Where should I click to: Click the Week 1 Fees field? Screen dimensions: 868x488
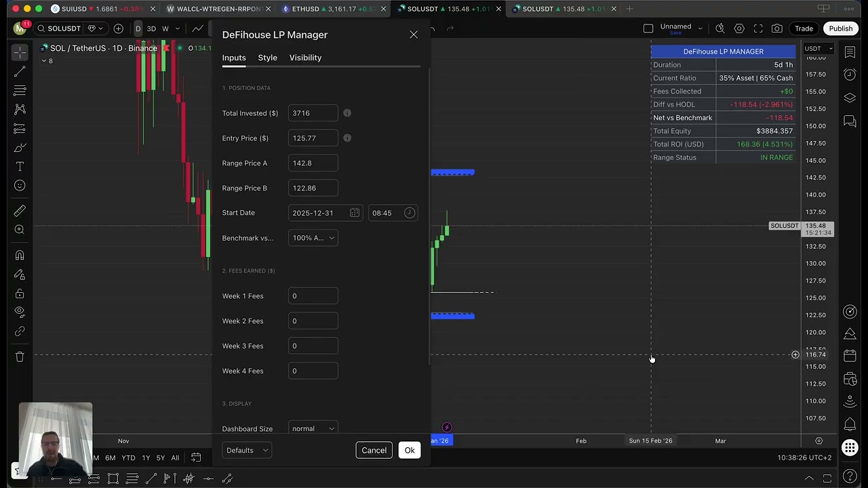[313, 296]
